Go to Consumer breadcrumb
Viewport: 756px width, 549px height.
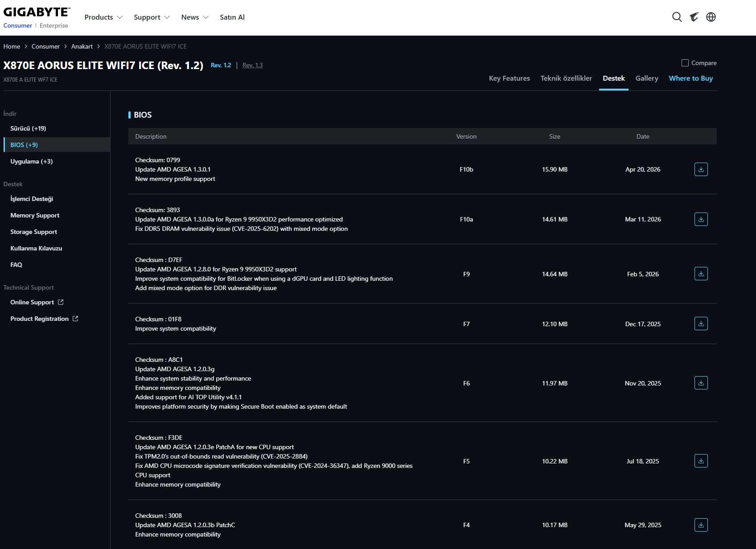pos(45,46)
